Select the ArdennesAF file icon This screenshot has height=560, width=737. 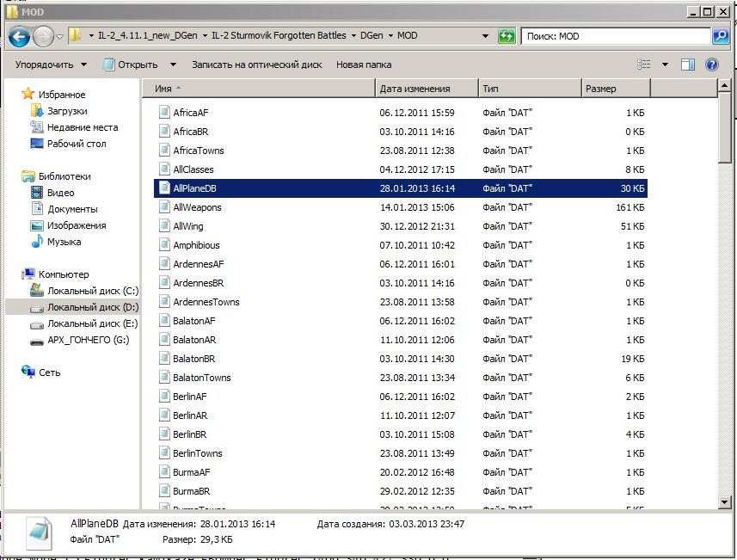tap(164, 264)
